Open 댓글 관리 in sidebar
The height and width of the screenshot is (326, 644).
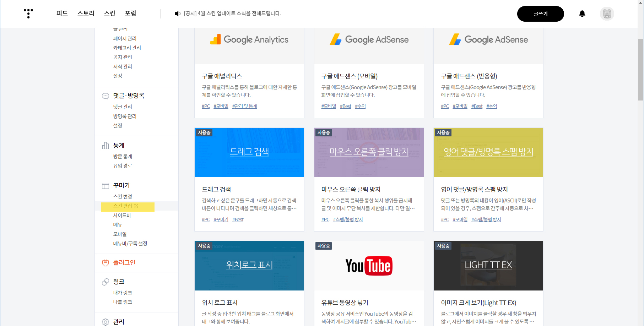coord(123,107)
